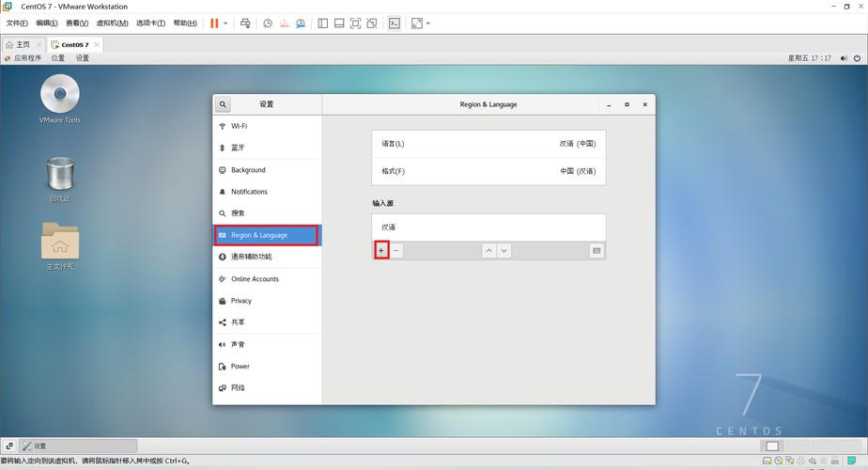Click the show desktop icon in bottom panel
The image size is (868, 470).
9,446
